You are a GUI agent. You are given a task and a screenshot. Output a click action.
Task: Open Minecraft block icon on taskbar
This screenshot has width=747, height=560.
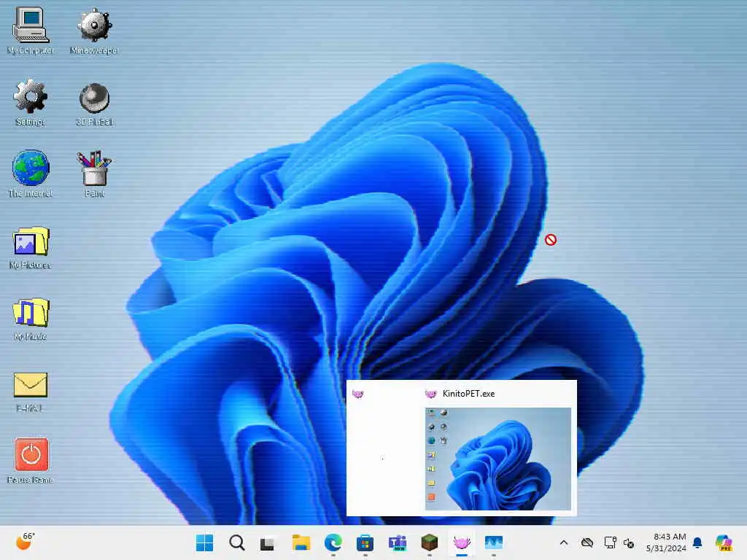(x=429, y=542)
